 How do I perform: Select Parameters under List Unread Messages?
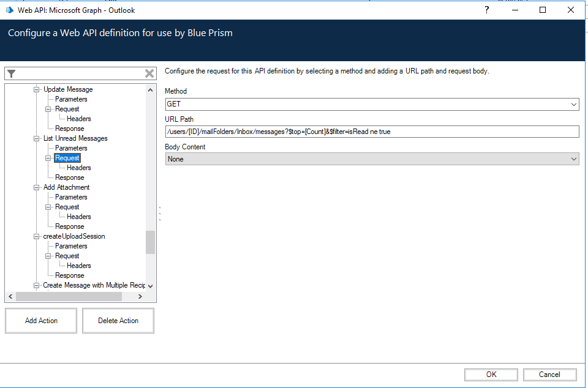71,148
